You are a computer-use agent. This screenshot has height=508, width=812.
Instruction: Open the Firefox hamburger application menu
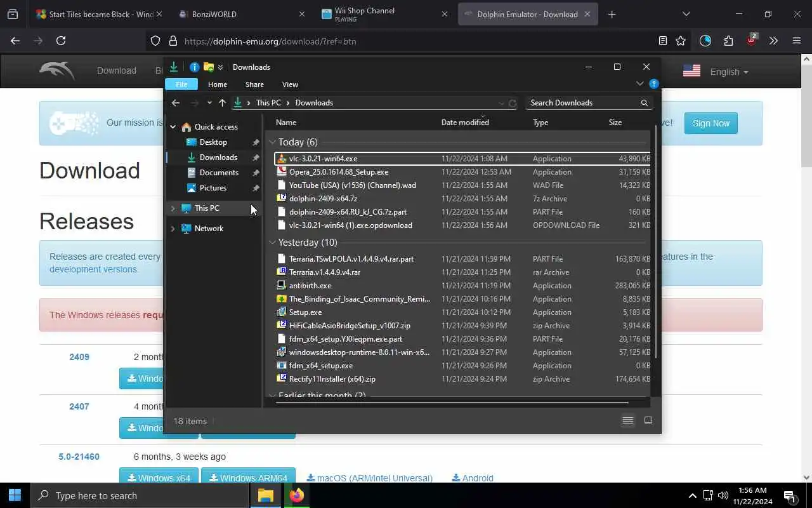(797, 41)
